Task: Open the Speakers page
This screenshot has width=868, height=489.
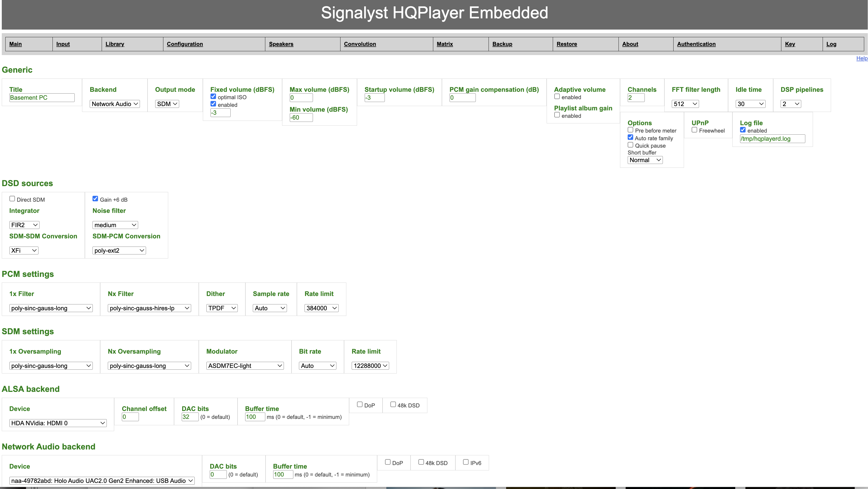Action: tap(281, 44)
